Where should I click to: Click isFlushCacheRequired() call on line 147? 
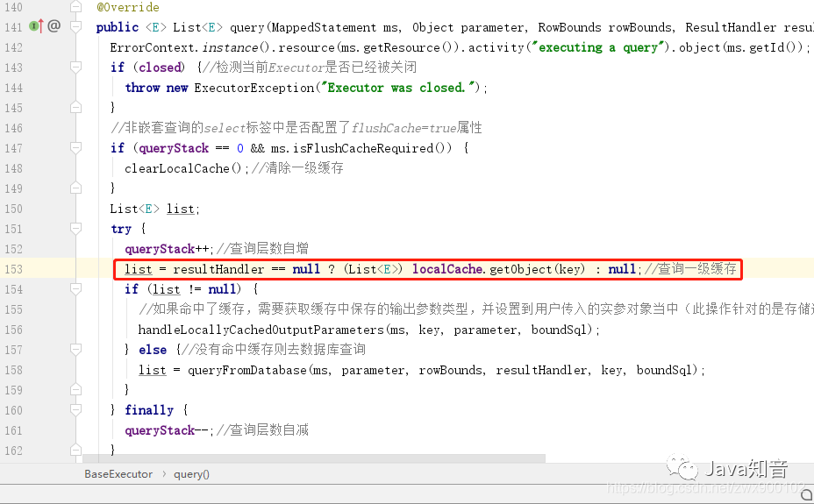pos(372,148)
